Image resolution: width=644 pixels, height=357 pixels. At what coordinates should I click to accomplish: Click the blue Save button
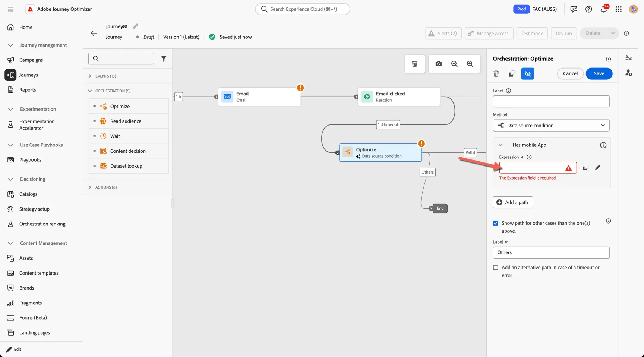click(x=599, y=74)
